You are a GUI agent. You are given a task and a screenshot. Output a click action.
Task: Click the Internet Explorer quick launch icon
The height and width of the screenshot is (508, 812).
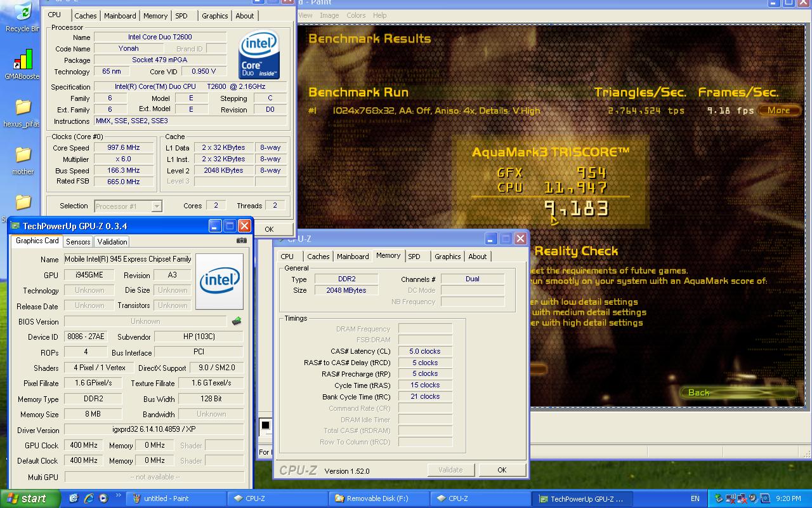click(88, 498)
